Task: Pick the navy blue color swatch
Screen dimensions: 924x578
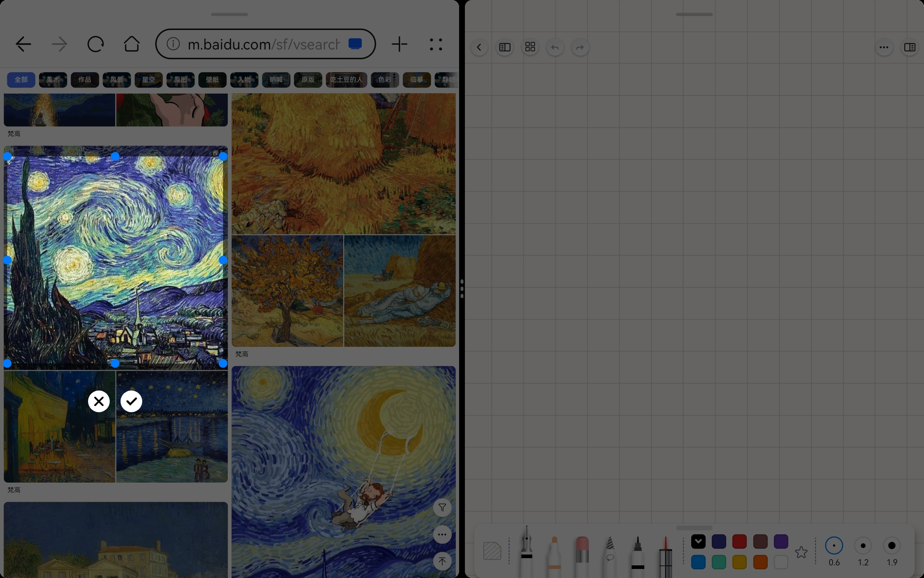Action: coord(719,541)
